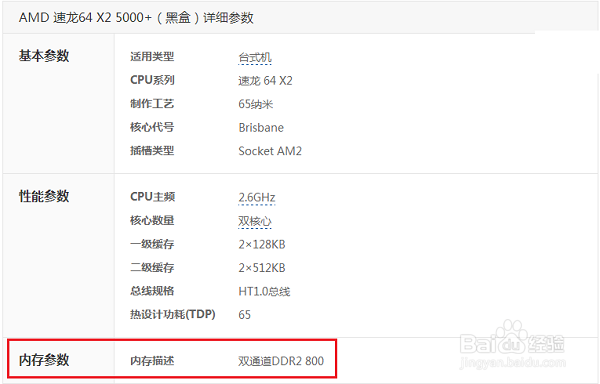Click the value Socket AM2
Image resolution: width=600 pixels, height=384 pixels.
coord(270,151)
